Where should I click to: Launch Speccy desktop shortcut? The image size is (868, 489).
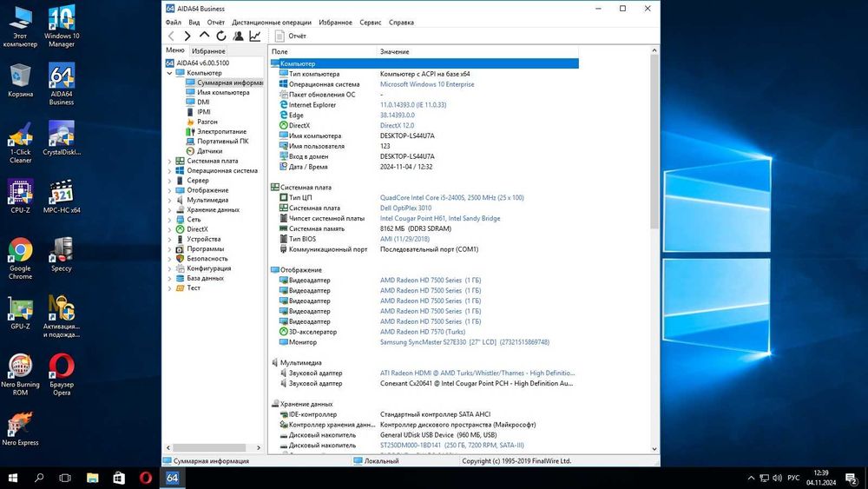(x=62, y=254)
